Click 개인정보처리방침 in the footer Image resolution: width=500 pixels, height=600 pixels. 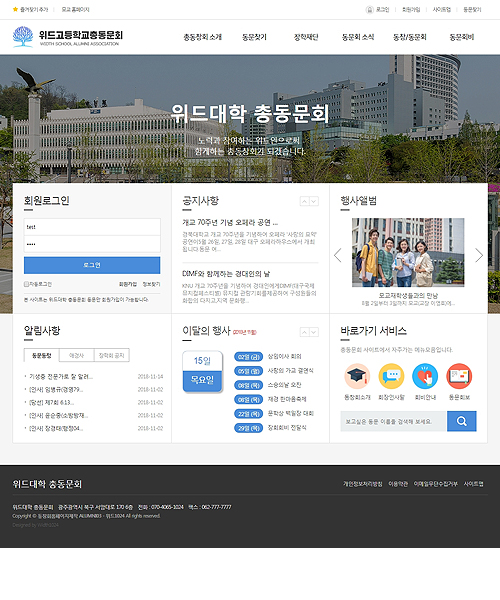coord(362,484)
